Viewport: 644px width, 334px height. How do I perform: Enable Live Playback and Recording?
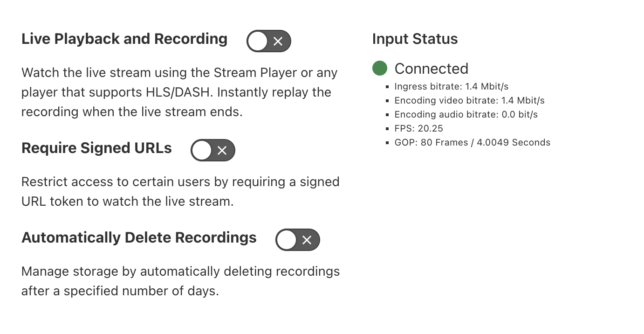pos(269,41)
